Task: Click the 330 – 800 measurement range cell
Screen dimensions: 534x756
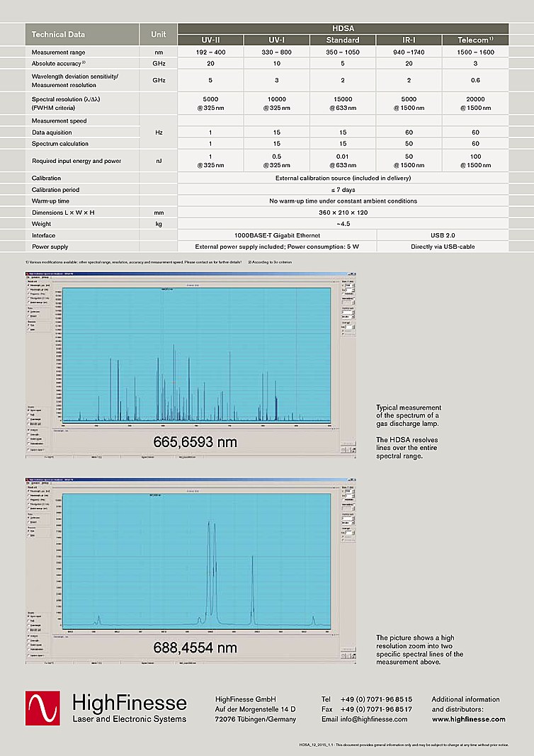Action: 277,52
